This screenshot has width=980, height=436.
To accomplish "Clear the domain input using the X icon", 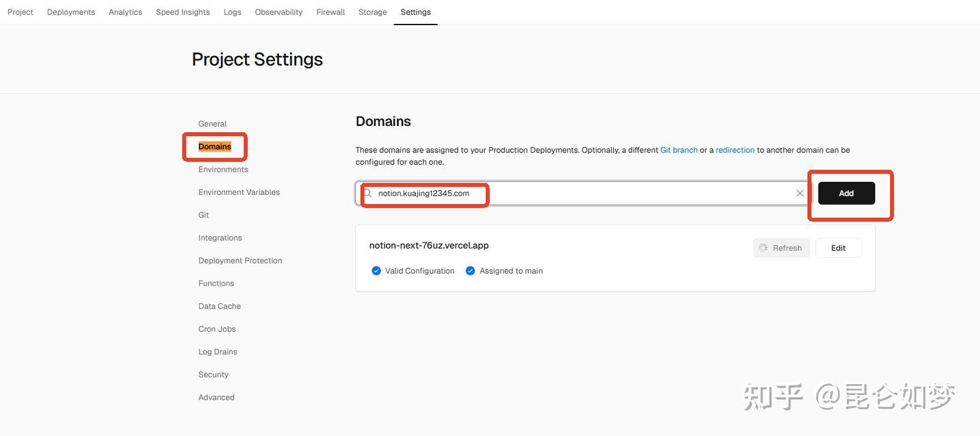I will [x=800, y=193].
